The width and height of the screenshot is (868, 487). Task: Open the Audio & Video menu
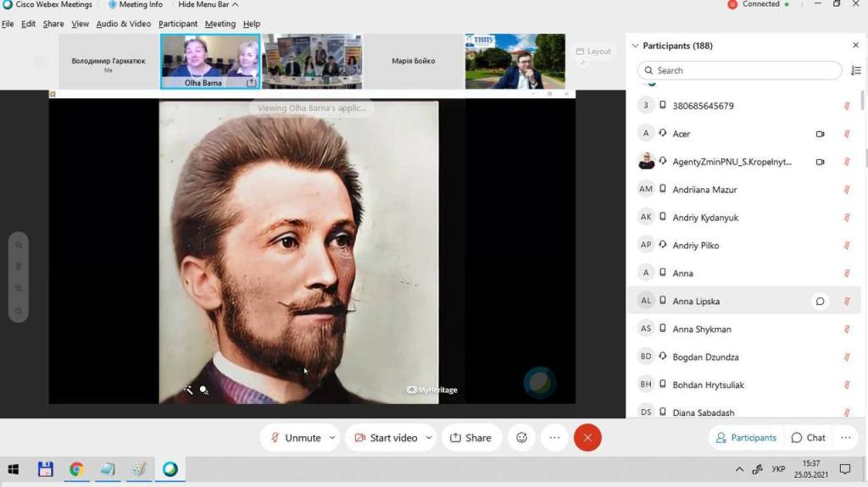point(124,24)
